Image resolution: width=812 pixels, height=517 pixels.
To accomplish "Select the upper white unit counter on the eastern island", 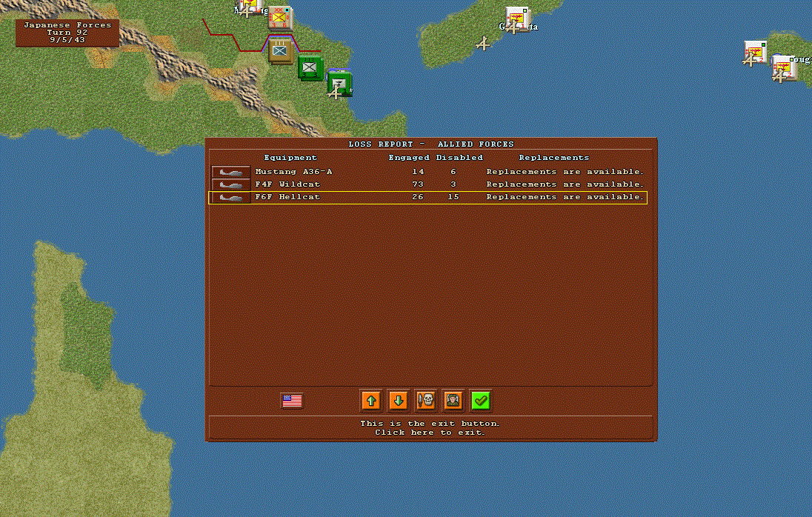I will pos(755,53).
